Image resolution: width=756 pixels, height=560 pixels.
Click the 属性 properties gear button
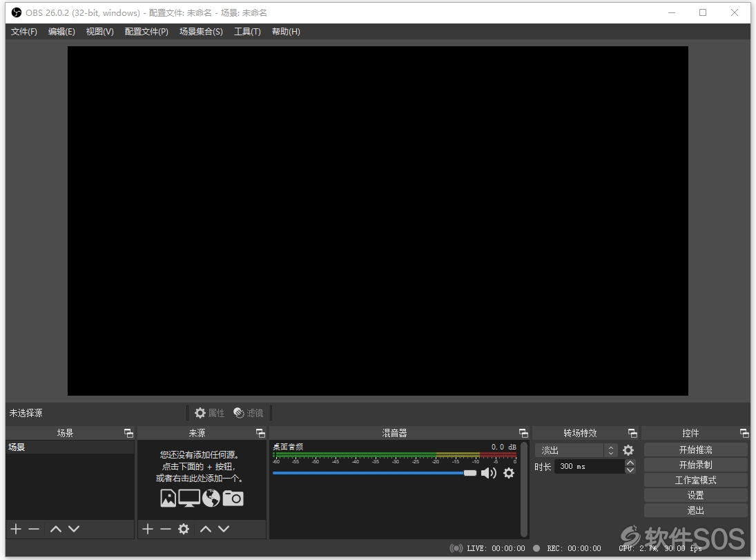coord(210,413)
